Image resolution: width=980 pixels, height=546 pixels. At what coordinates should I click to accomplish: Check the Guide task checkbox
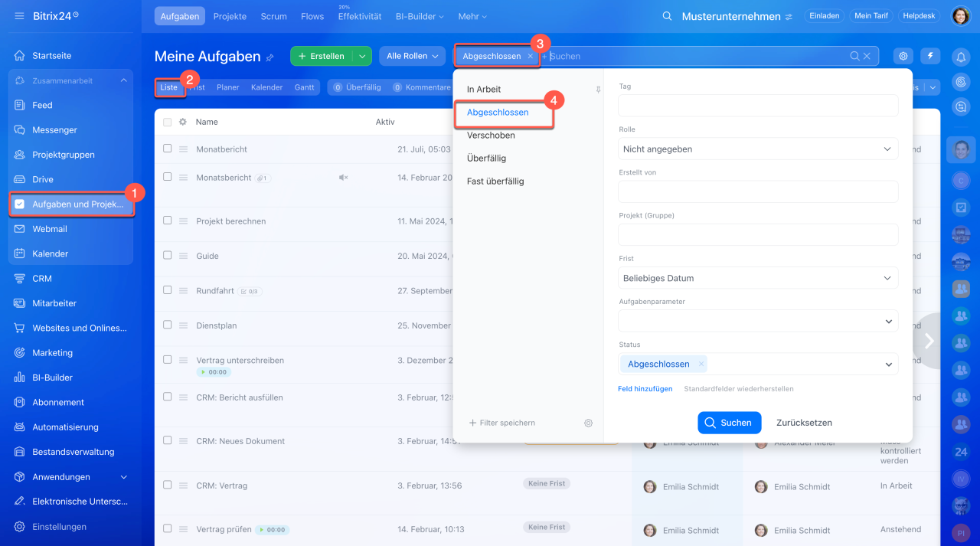[167, 256]
